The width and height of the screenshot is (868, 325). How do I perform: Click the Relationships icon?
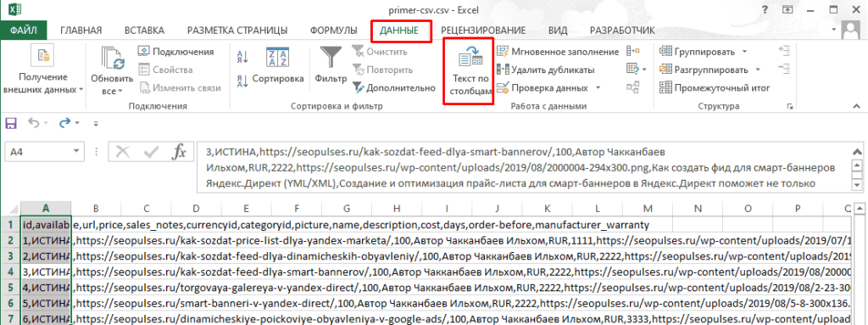coord(632,87)
